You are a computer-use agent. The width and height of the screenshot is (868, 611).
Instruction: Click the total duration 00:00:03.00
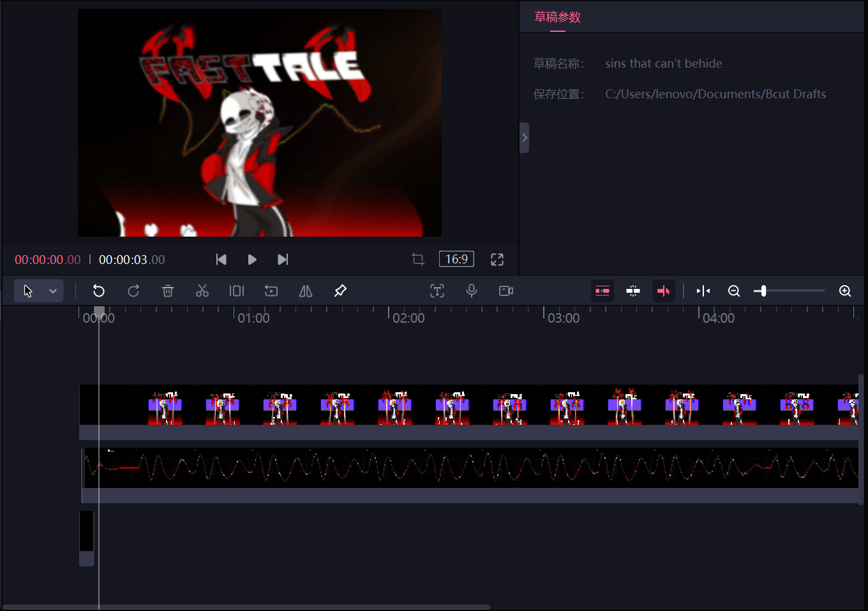pos(132,260)
